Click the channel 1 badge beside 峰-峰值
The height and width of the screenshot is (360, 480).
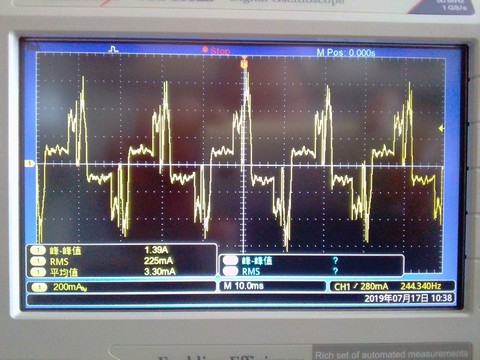tap(38, 250)
